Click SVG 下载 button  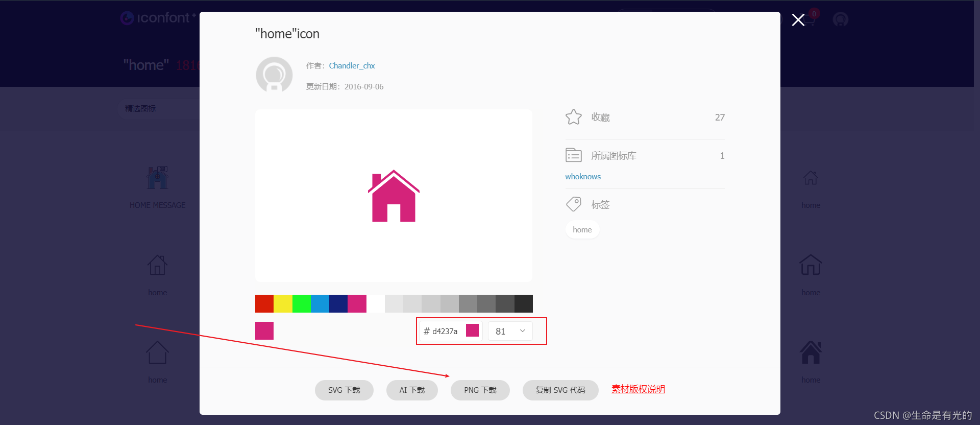pyautogui.click(x=344, y=390)
